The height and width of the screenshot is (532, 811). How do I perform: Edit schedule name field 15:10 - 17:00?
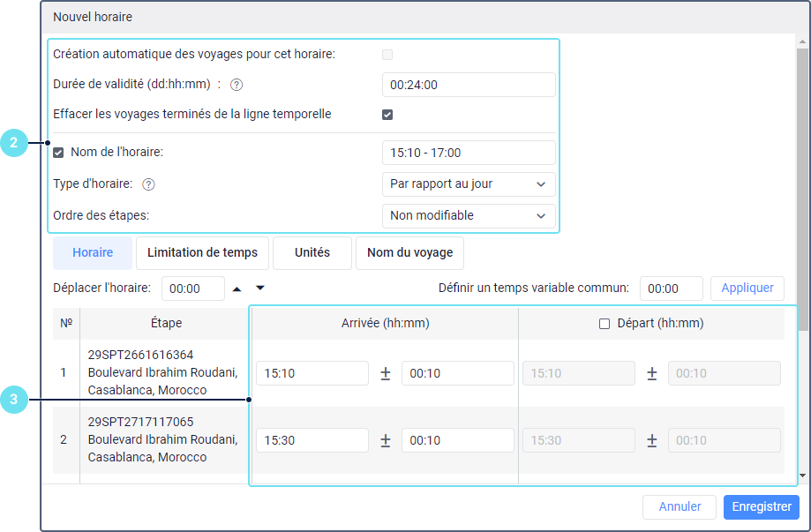click(469, 153)
